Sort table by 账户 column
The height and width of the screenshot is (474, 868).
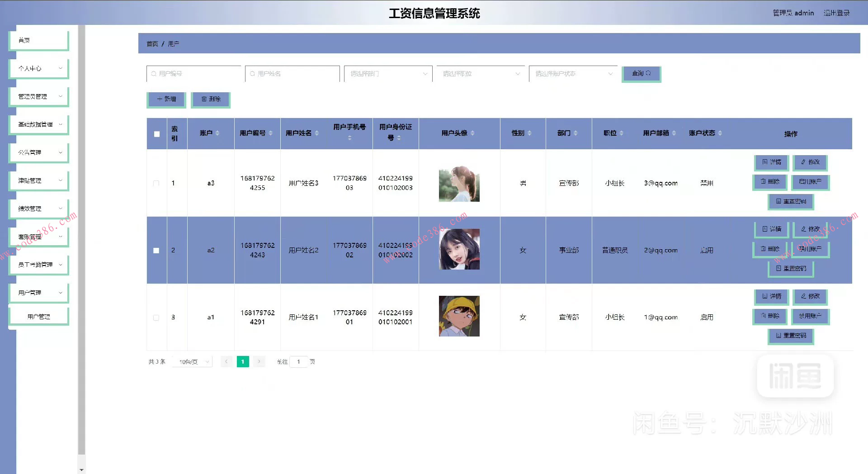coord(217,133)
